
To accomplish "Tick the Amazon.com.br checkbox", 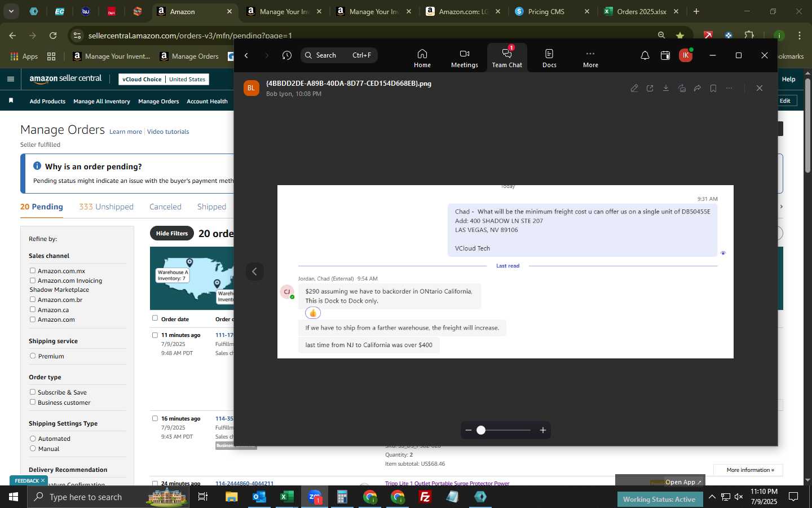I will (x=33, y=300).
